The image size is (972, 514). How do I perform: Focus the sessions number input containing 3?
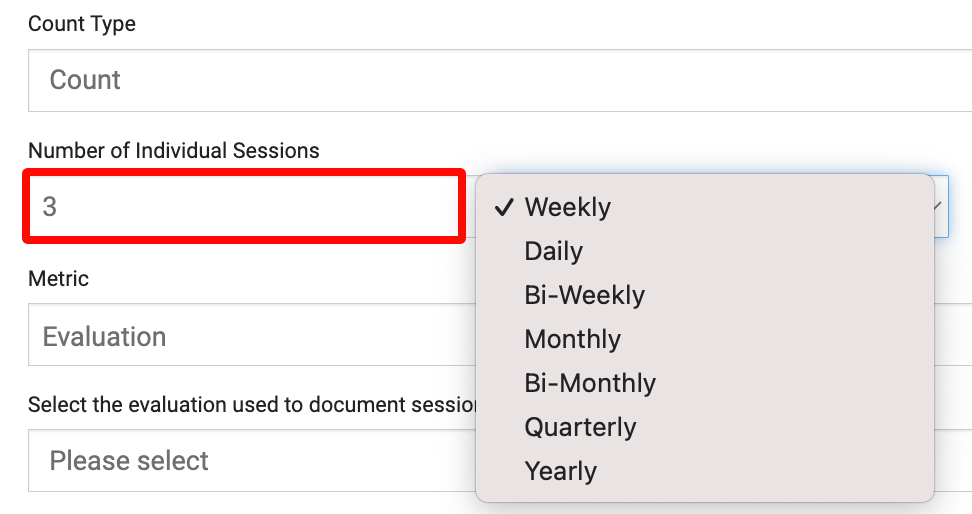[245, 207]
